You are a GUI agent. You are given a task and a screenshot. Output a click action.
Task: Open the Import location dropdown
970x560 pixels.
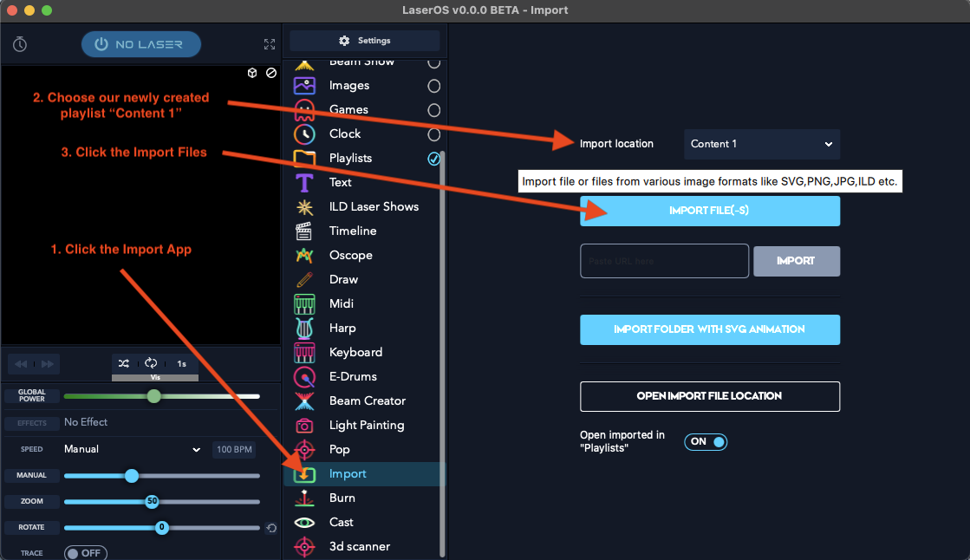(761, 144)
